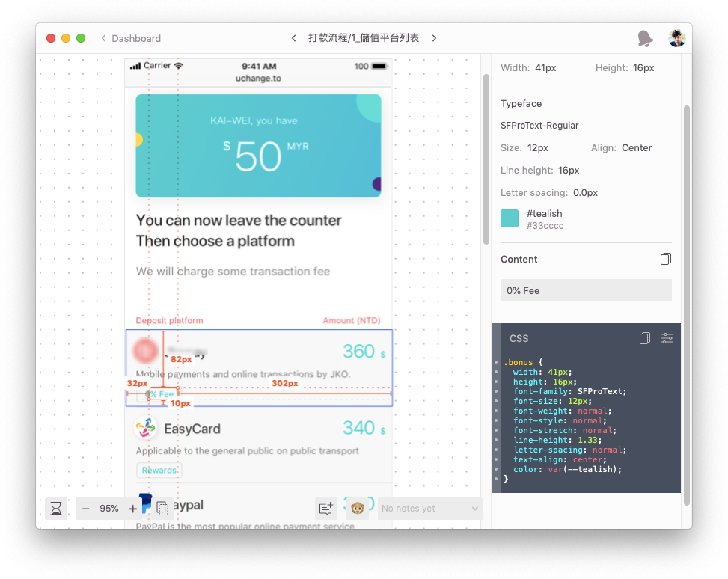728x579 pixels.
Task: Click the screen title 打款流程/1_儲值平台列表
Action: (x=364, y=38)
